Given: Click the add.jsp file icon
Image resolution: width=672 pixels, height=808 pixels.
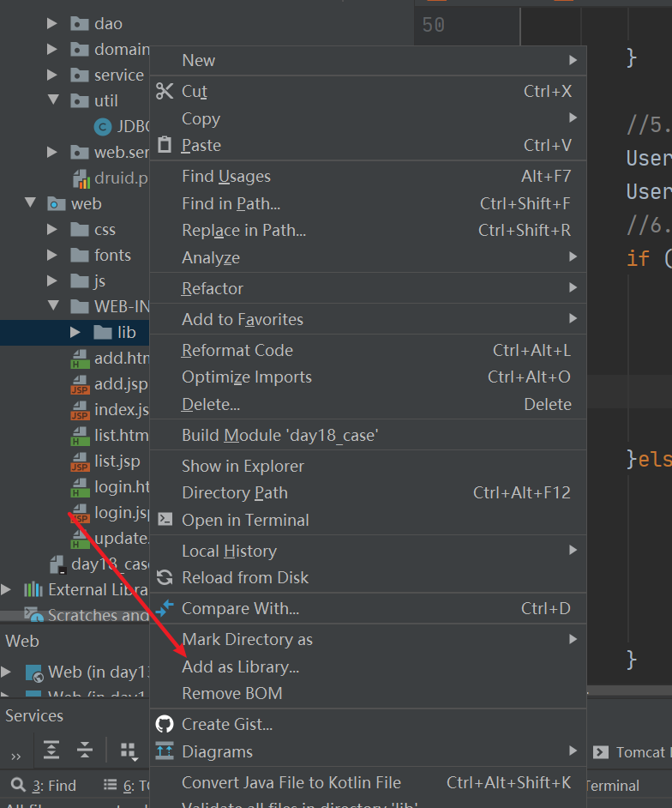Looking at the screenshot, I should click(x=80, y=384).
